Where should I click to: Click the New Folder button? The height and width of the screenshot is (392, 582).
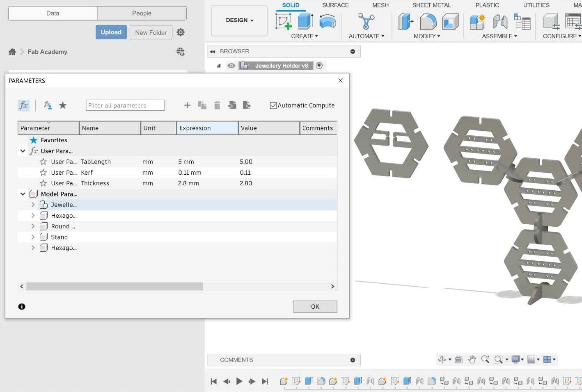click(x=151, y=32)
